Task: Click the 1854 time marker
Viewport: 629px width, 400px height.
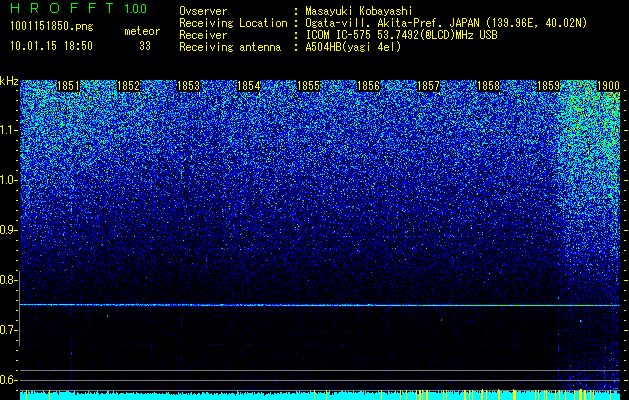Action: 249,86
